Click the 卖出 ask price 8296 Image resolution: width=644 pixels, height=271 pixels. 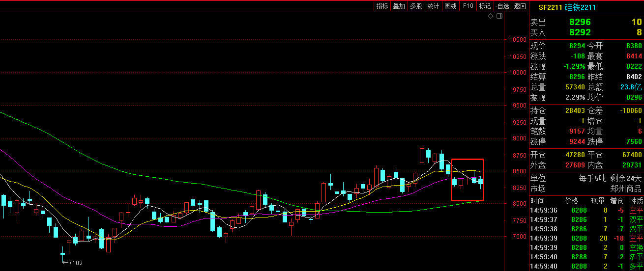click(580, 22)
